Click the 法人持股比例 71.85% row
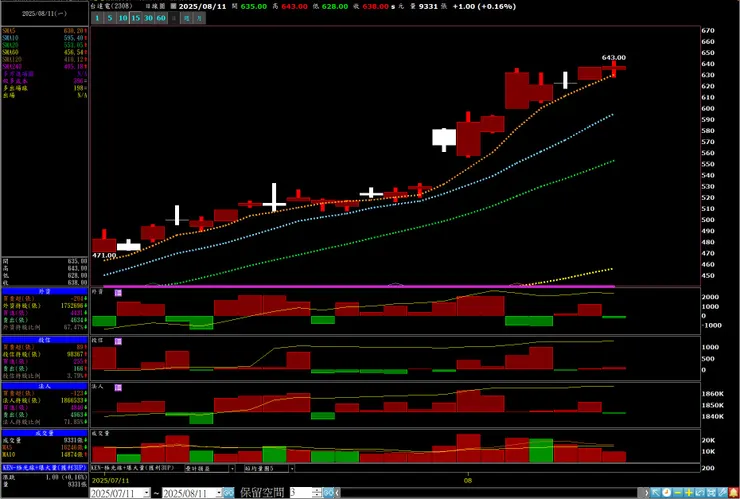The height and width of the screenshot is (499, 740). point(45,422)
